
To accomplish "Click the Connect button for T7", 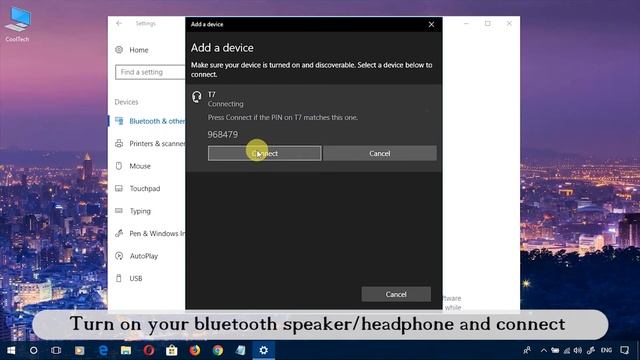I will coord(264,153).
